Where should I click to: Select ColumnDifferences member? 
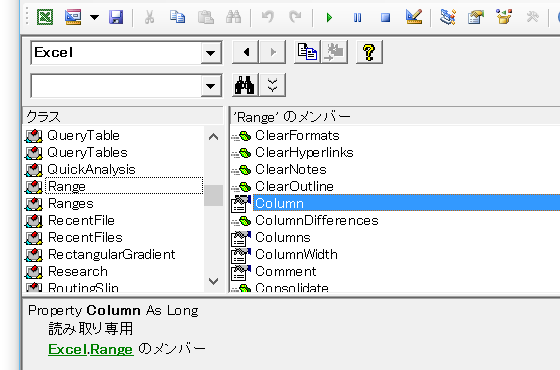317,220
